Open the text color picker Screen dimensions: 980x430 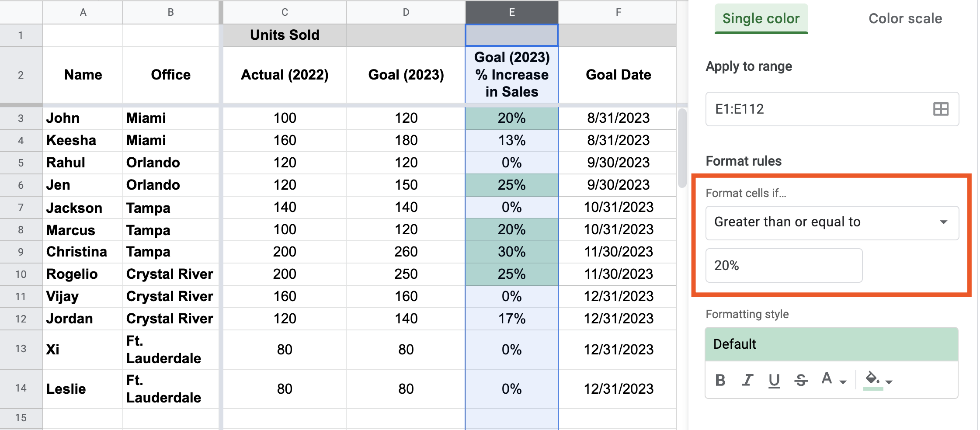click(x=834, y=379)
